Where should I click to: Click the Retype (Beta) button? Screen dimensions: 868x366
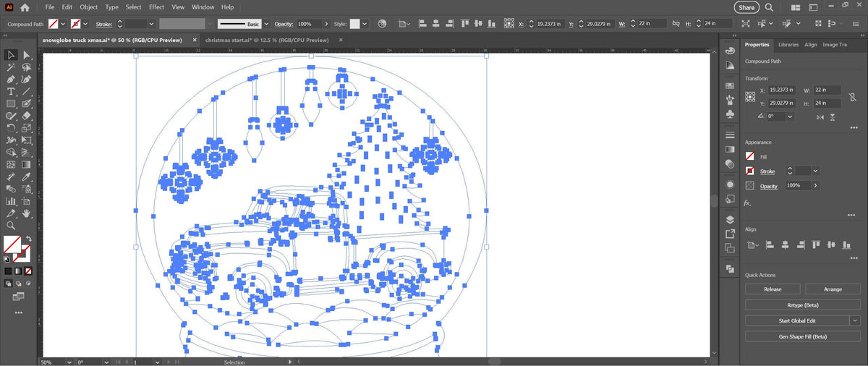803,305
